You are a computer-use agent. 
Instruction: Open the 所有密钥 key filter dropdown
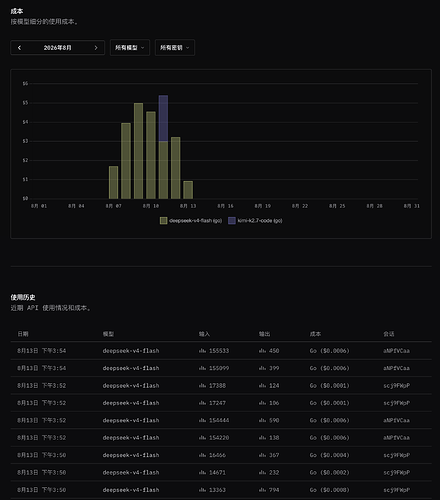[x=175, y=48]
